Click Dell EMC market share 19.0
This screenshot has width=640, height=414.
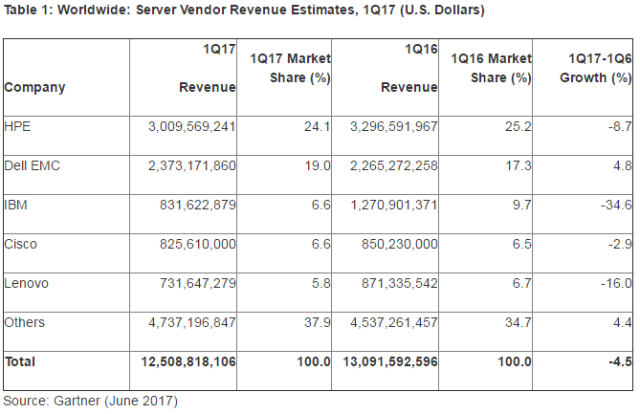[318, 166]
